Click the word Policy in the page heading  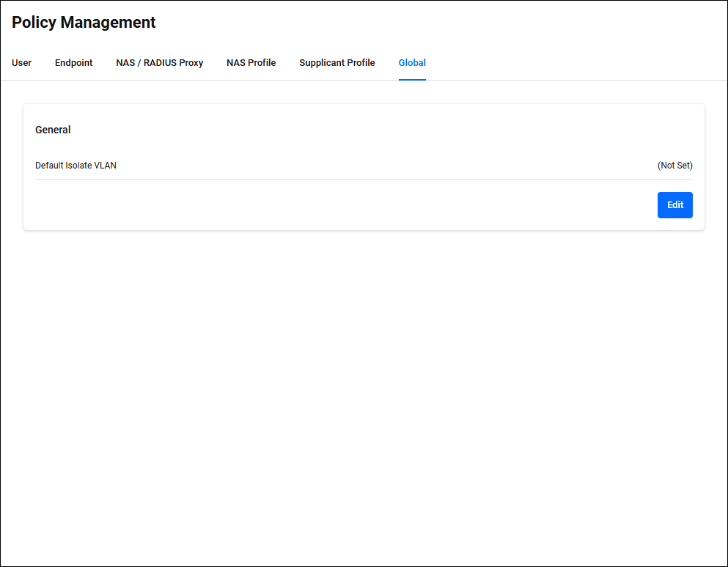click(x=34, y=23)
